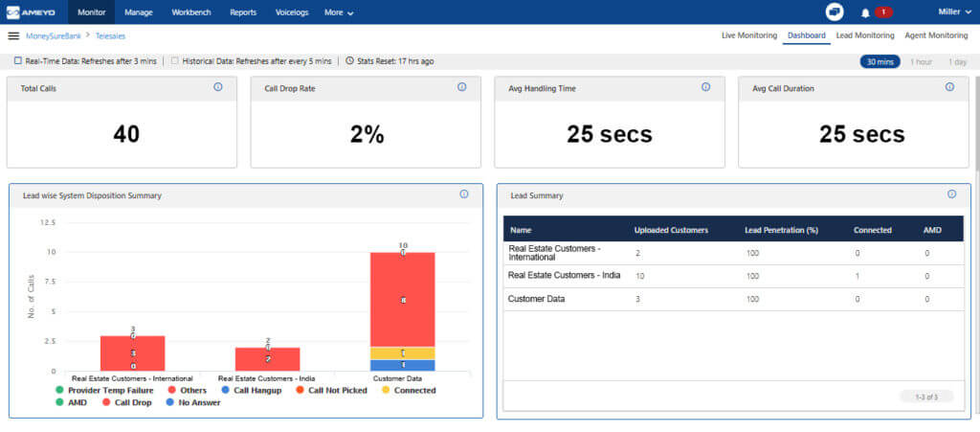Click the Customer Data blue bar segment
980x432 pixels.
coord(403,365)
